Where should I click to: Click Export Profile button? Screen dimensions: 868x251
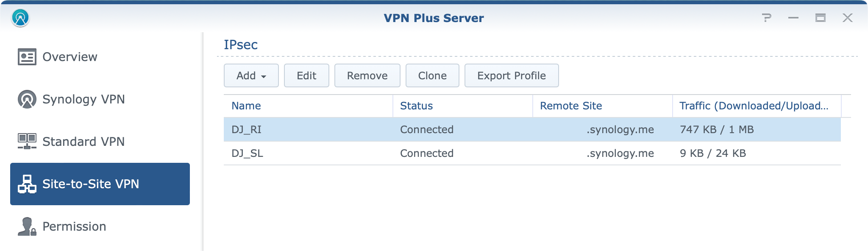pos(512,75)
